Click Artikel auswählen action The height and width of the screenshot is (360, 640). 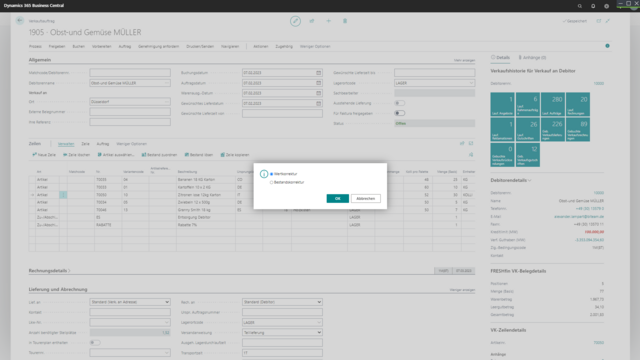116,155
